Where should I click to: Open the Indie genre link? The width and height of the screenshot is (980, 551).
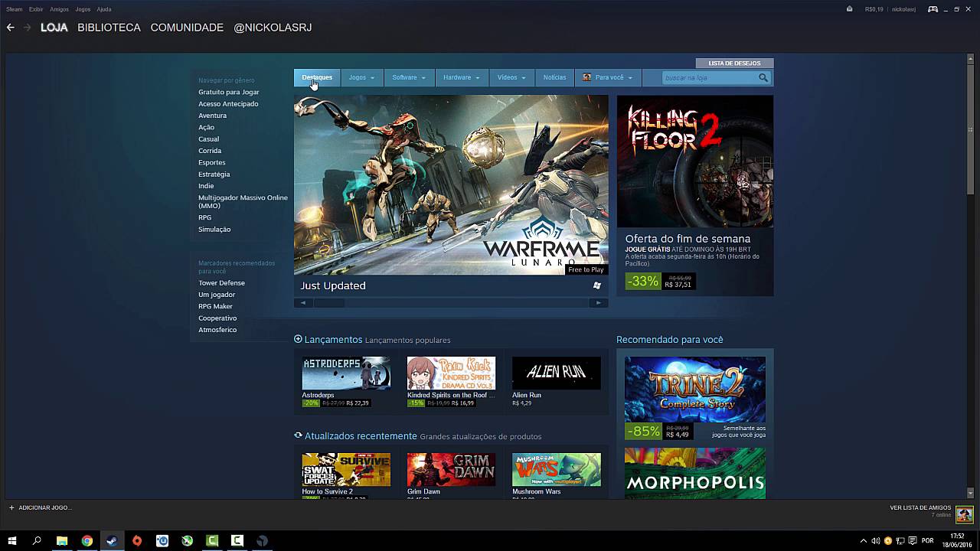(x=206, y=186)
